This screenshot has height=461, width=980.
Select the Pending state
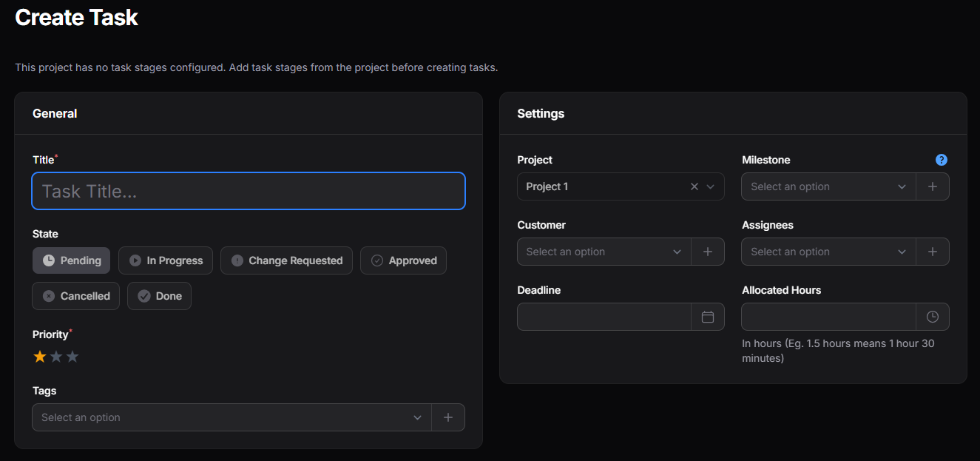[72, 260]
